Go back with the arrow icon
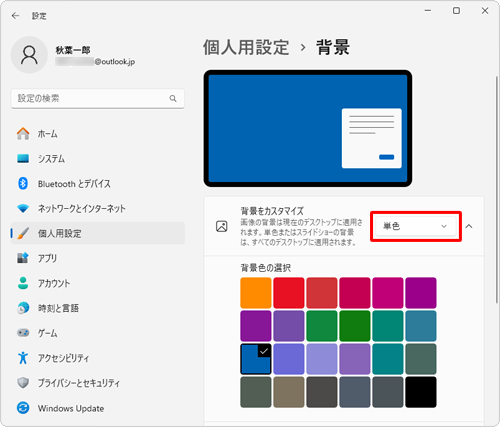 pos(15,16)
